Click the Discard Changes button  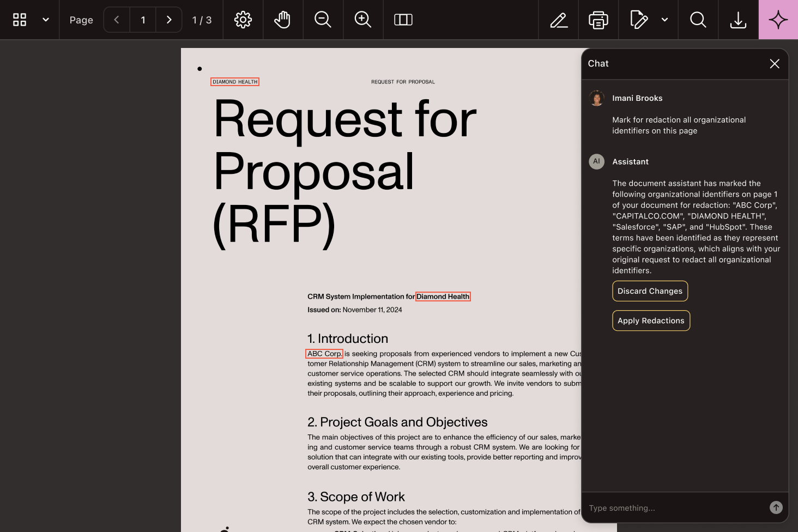coord(650,291)
